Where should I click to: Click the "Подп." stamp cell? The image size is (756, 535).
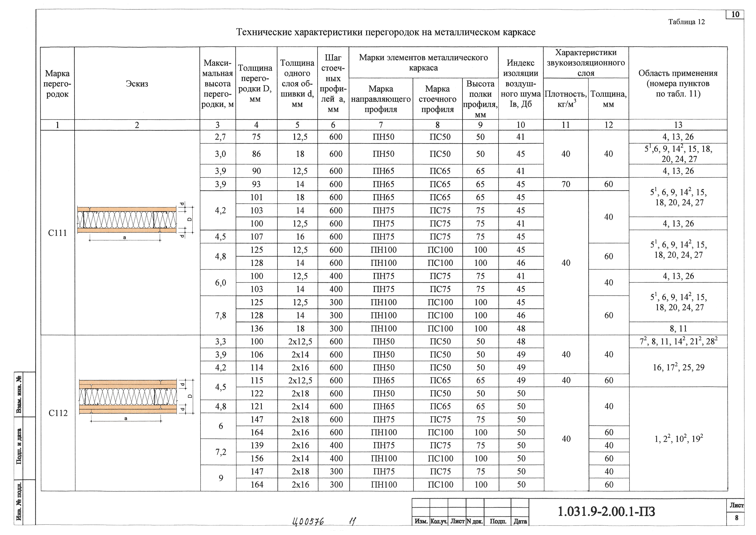click(498, 521)
